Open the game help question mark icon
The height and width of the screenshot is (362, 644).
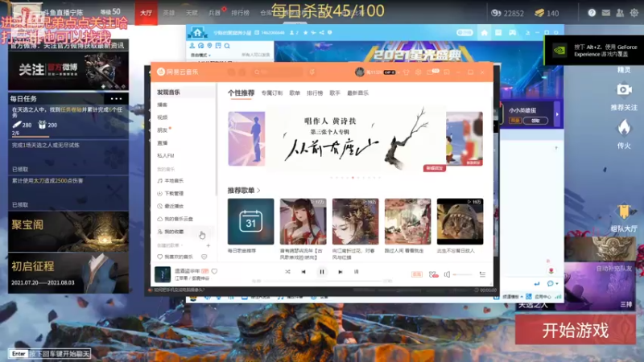pyautogui.click(x=592, y=13)
